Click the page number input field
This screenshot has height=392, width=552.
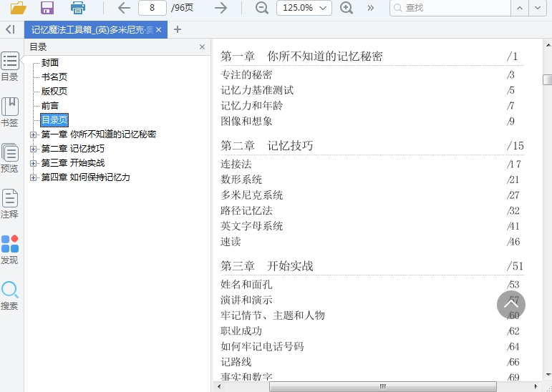[152, 8]
